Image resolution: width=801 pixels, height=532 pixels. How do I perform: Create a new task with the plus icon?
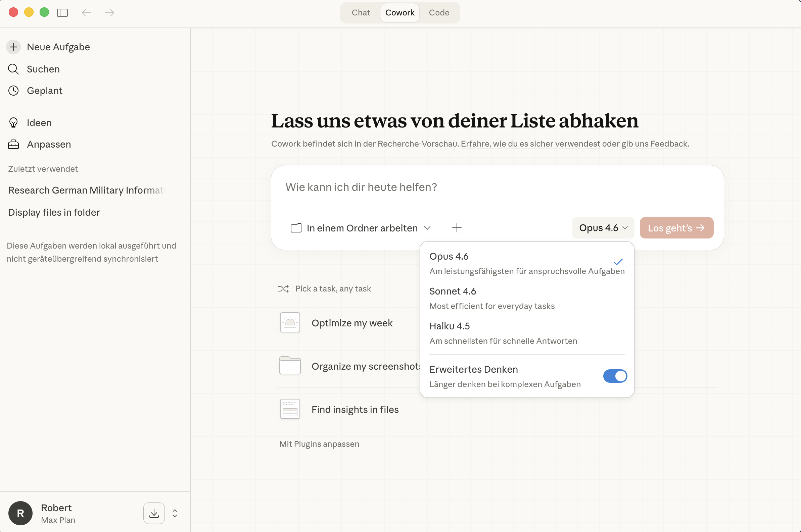13,47
